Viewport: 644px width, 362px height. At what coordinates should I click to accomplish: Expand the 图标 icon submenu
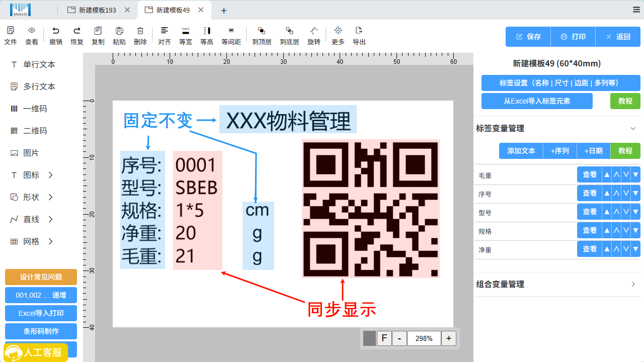coord(51,175)
